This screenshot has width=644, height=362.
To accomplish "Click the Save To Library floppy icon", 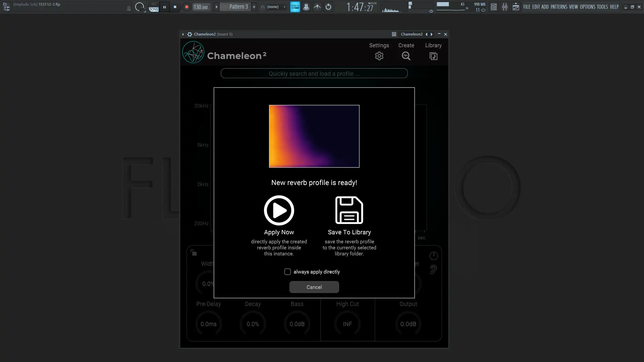I will point(349,210).
